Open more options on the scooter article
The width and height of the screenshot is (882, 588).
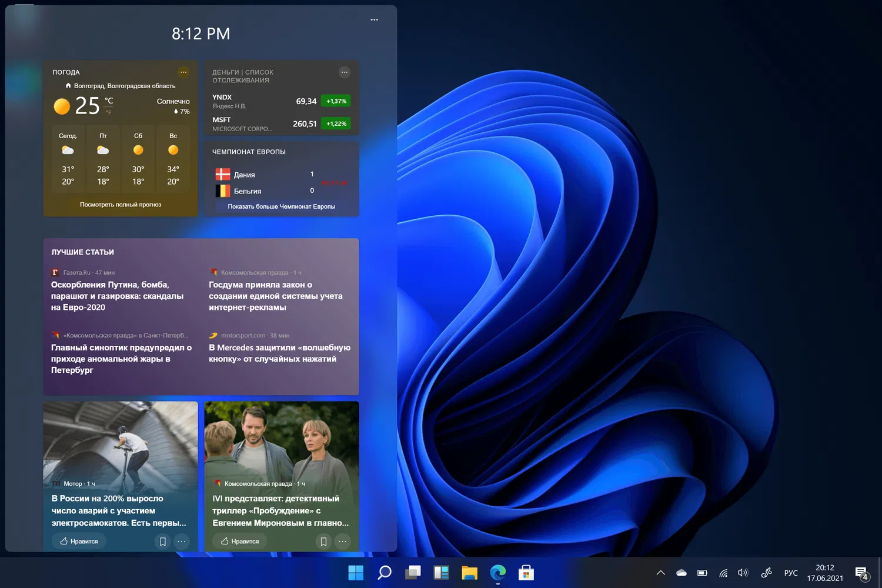click(182, 542)
